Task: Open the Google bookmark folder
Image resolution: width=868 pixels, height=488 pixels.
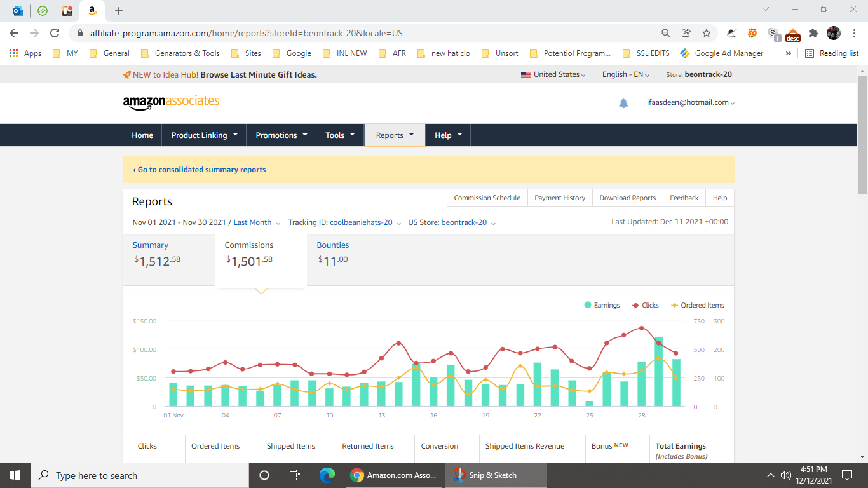Action: point(291,53)
